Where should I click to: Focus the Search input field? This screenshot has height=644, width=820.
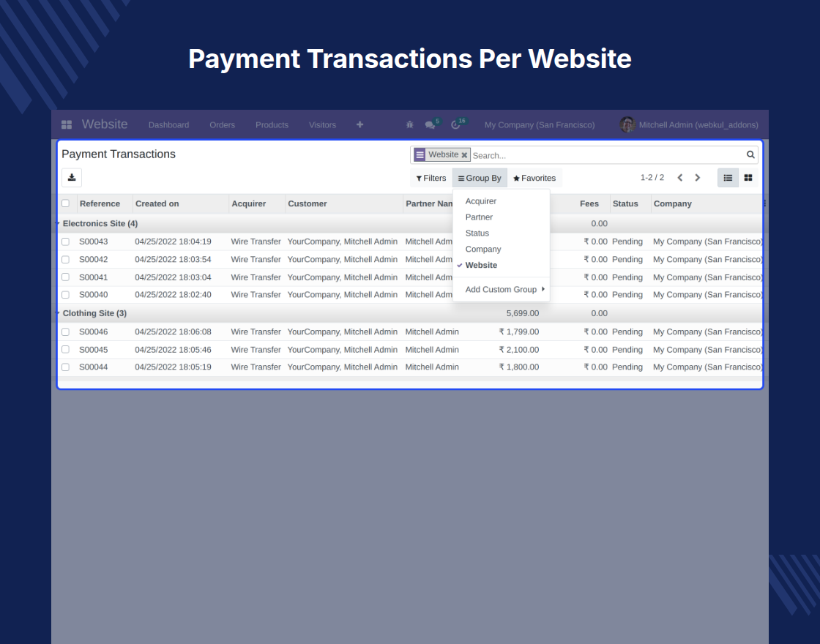pyautogui.click(x=608, y=155)
